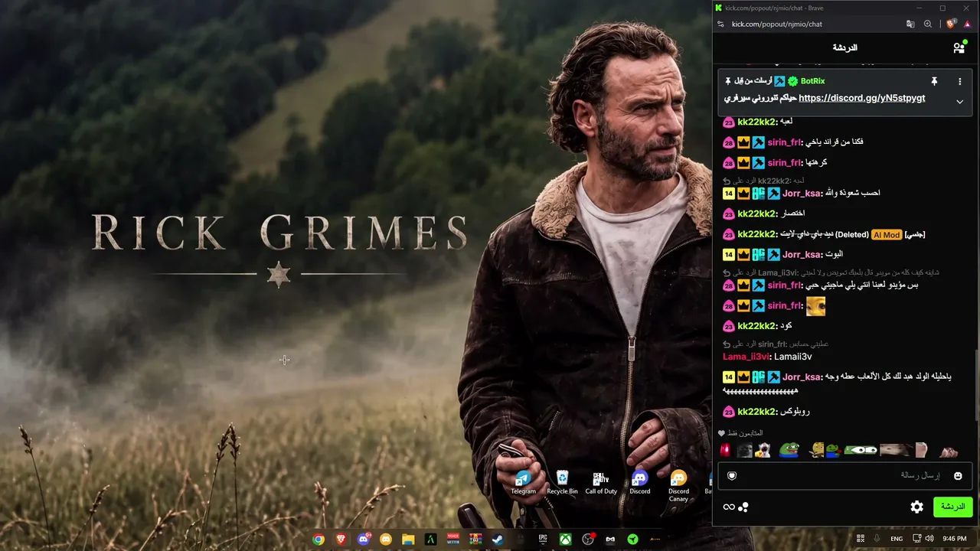The image size is (980, 551).
Task: Open the 9:46 PM clock panel
Action: pyautogui.click(x=955, y=539)
